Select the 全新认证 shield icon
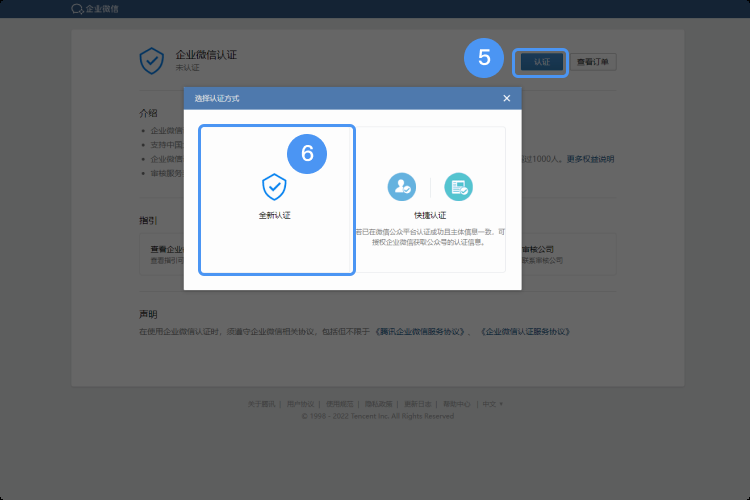Viewport: 750px width, 500px height. point(274,187)
